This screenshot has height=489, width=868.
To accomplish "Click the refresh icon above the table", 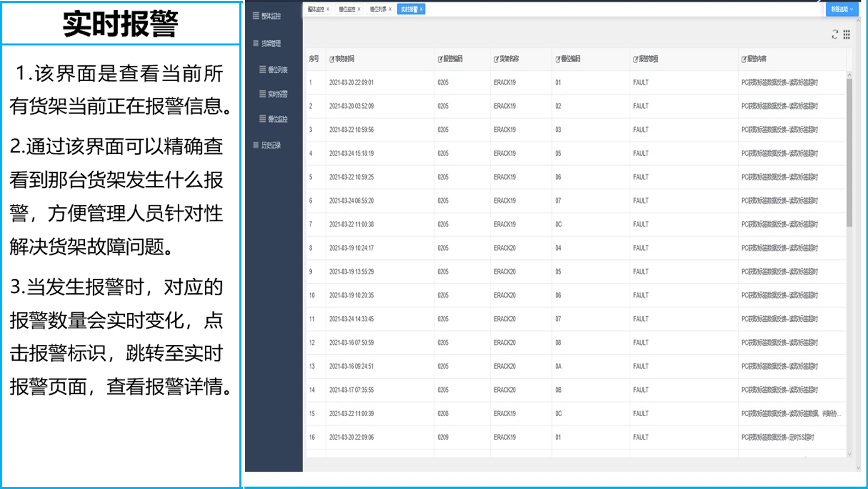I will 835,34.
